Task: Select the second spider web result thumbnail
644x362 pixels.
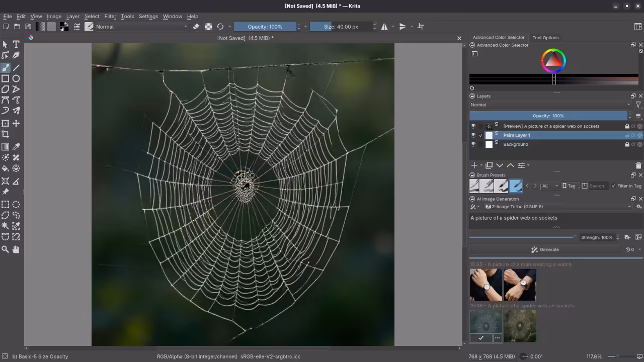Action: point(520,326)
